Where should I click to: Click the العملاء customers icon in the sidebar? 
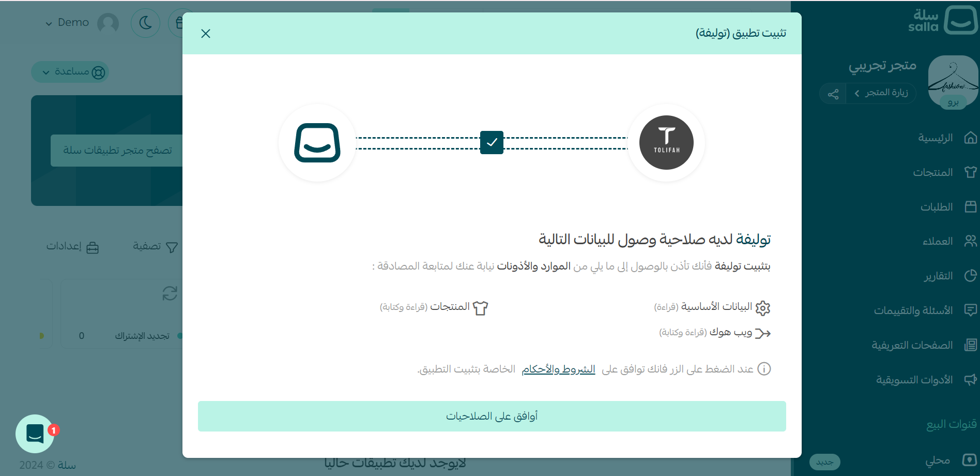[x=970, y=241]
